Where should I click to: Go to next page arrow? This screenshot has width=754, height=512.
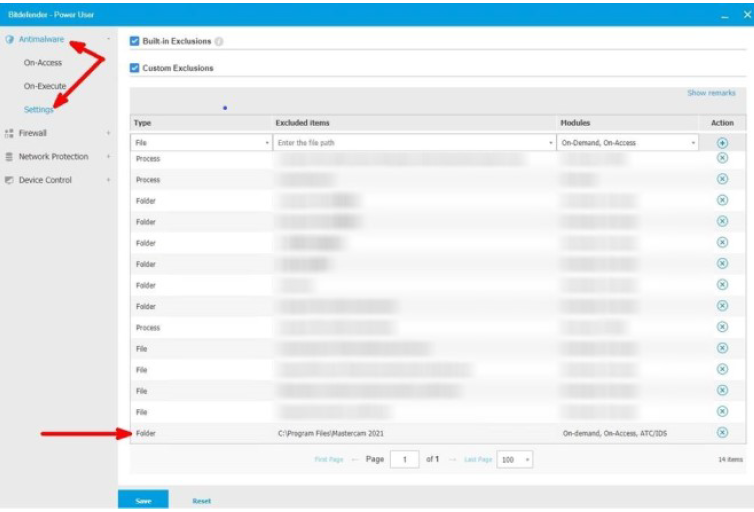pos(452,460)
